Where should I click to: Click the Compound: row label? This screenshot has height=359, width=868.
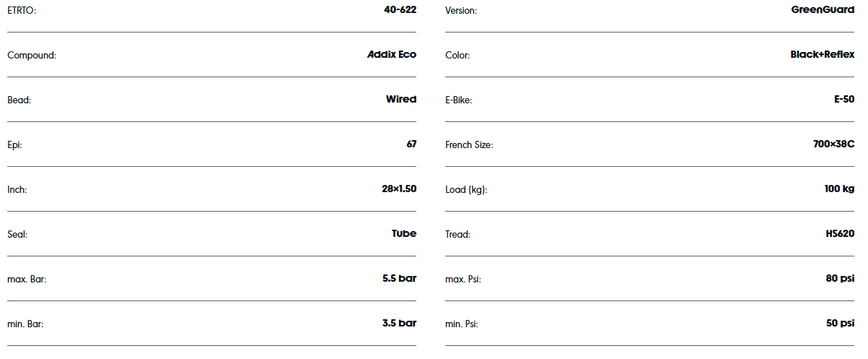(x=31, y=56)
